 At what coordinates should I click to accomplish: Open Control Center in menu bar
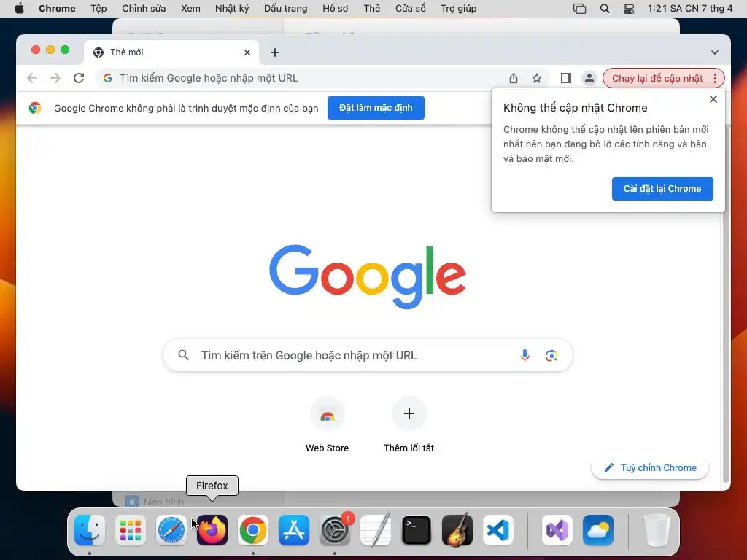coord(629,9)
